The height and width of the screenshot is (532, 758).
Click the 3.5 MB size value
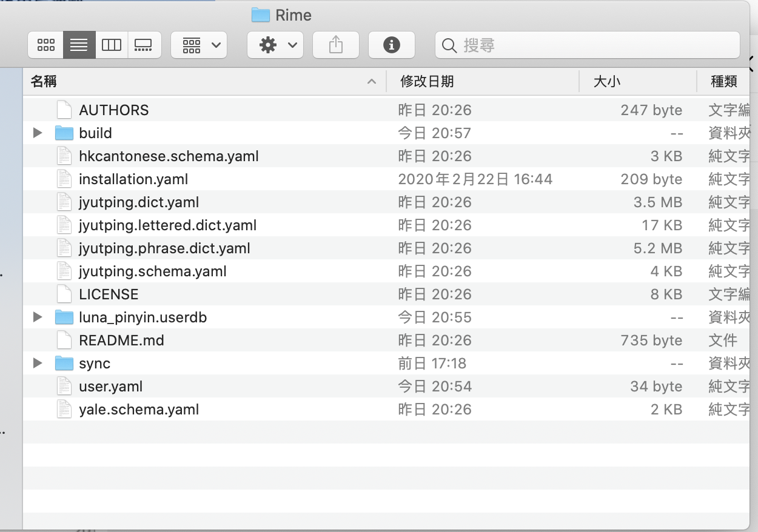point(658,202)
